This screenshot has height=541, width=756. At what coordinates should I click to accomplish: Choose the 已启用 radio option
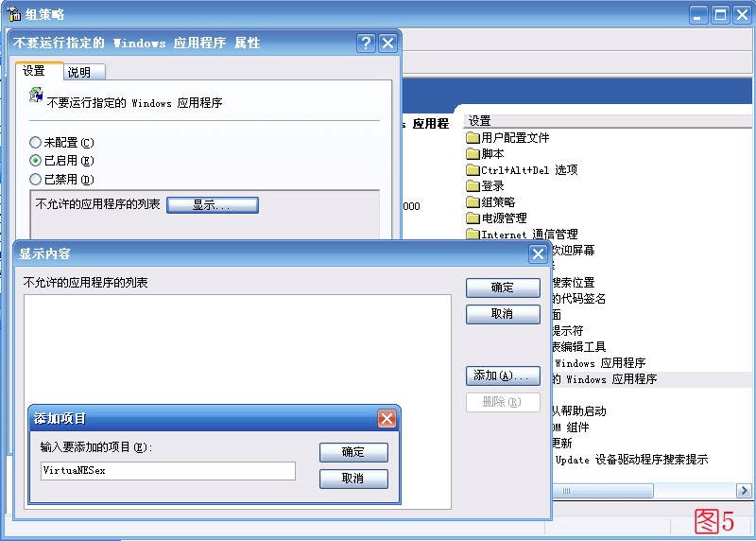point(37,161)
